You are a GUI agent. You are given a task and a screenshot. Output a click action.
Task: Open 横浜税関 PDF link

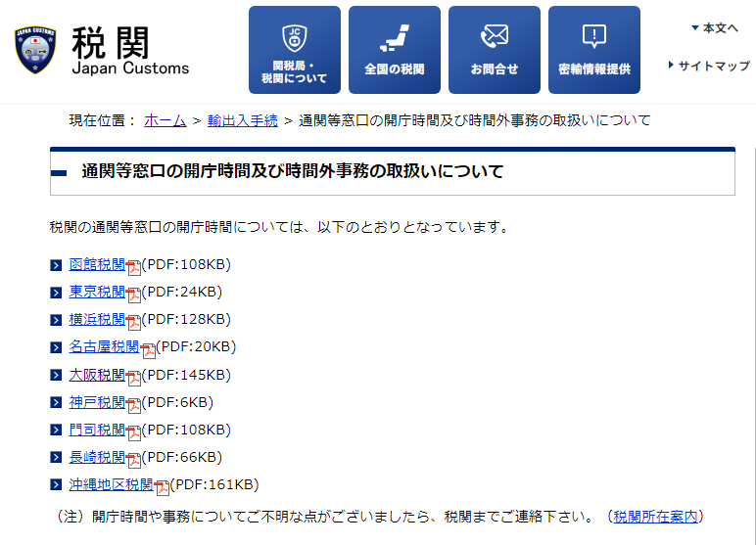(x=97, y=319)
